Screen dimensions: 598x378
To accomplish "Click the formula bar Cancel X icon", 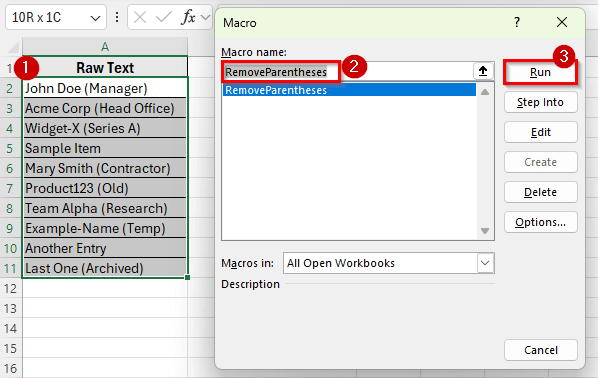I will coord(140,17).
